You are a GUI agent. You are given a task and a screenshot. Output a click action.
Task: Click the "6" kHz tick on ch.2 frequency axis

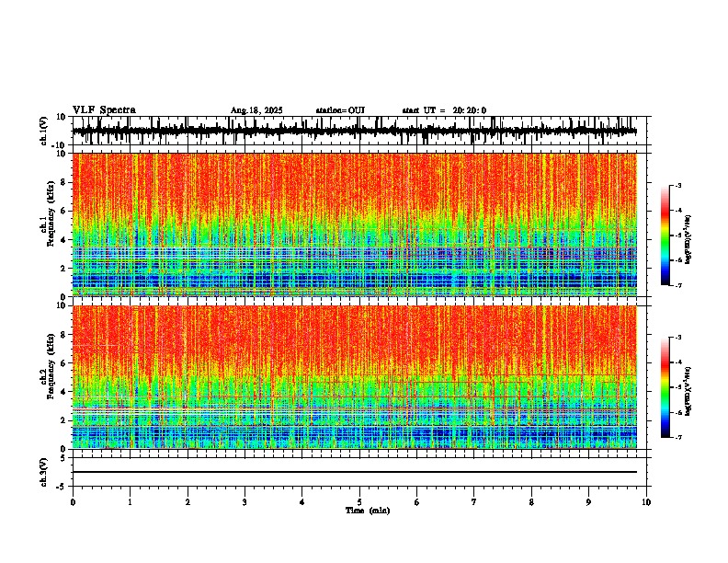[x=63, y=362]
